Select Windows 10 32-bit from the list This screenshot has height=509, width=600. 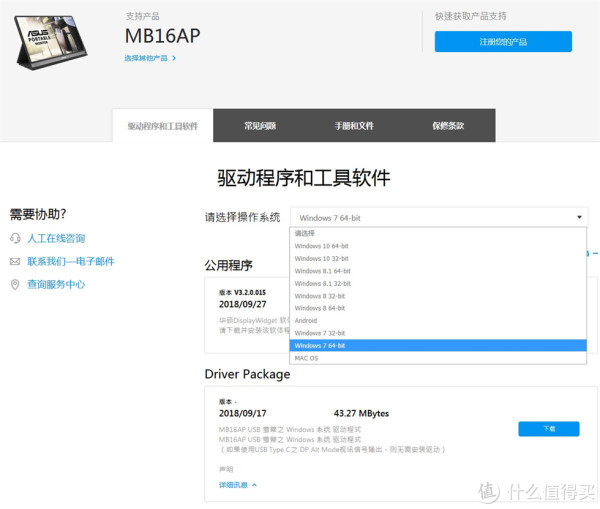[438, 259]
